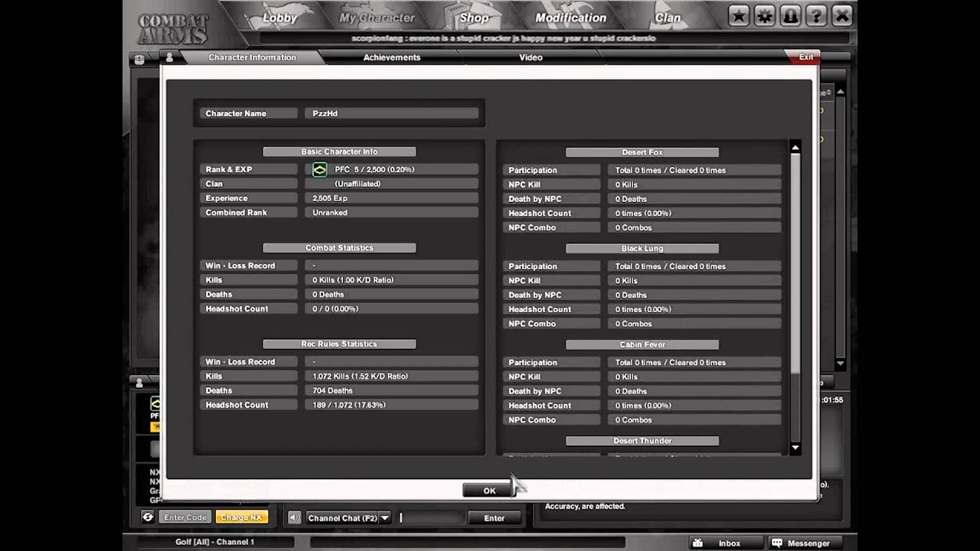This screenshot has width=980, height=551.
Task: Click the scroll down arrow in the background panel
Action: tap(840, 364)
